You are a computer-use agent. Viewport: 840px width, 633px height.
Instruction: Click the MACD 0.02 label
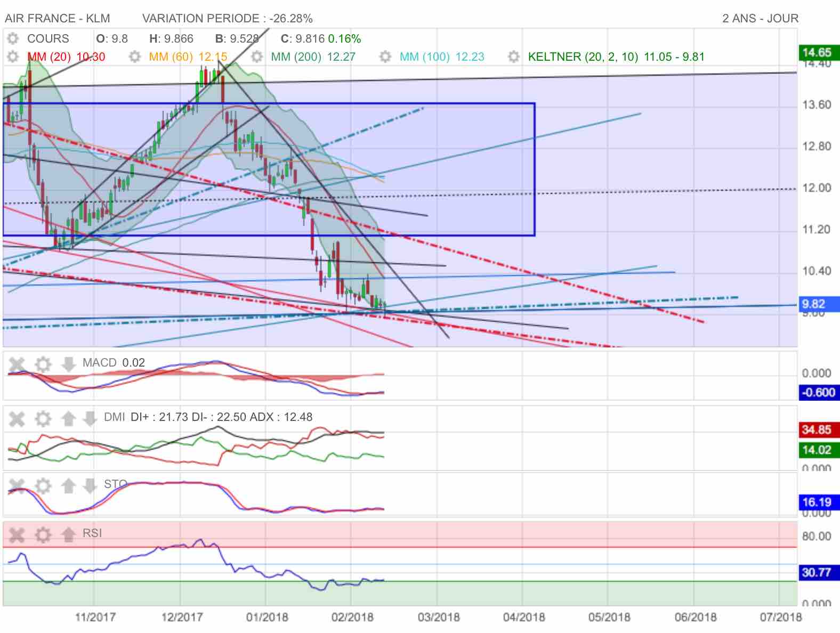114,362
